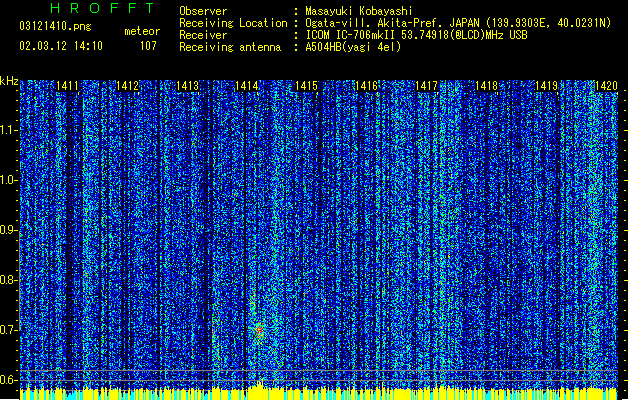Click the 0.8 kHz axis label
The image size is (629, 400).
pos(8,280)
